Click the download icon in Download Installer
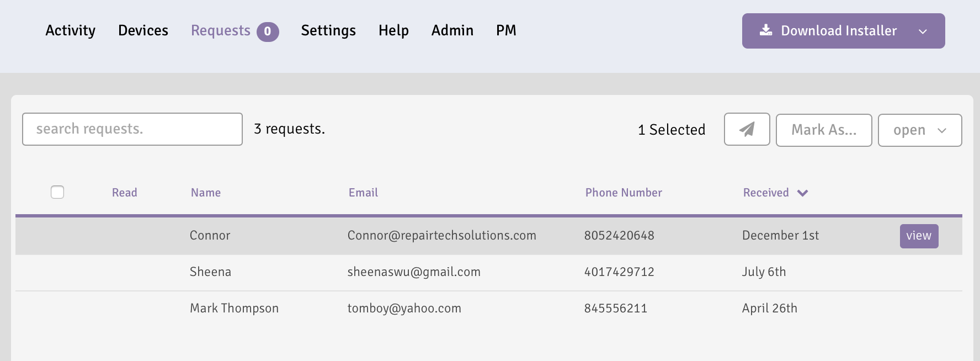This screenshot has width=980, height=361. point(766,30)
